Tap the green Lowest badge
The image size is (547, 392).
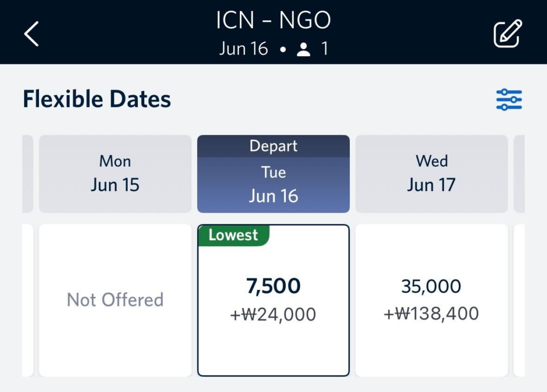tap(233, 236)
